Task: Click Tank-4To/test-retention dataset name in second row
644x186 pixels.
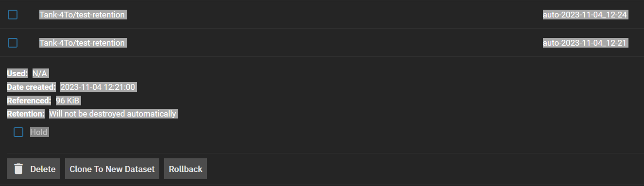Action: coord(82,43)
